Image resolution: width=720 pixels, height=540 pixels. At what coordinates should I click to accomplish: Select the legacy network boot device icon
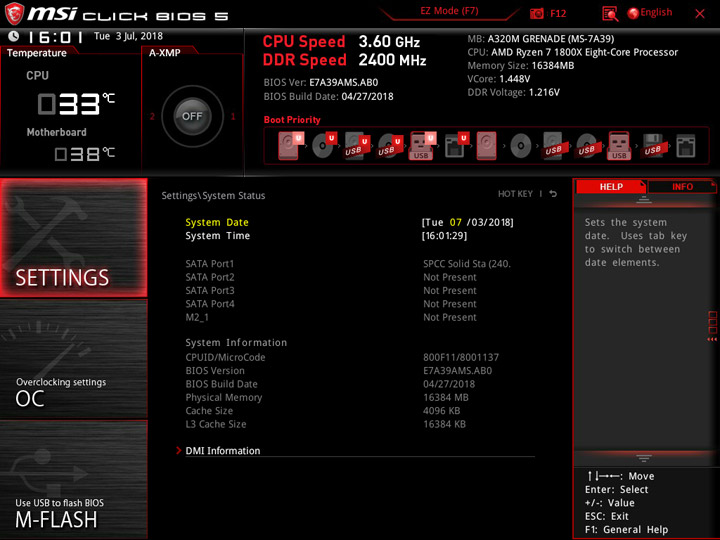click(686, 146)
